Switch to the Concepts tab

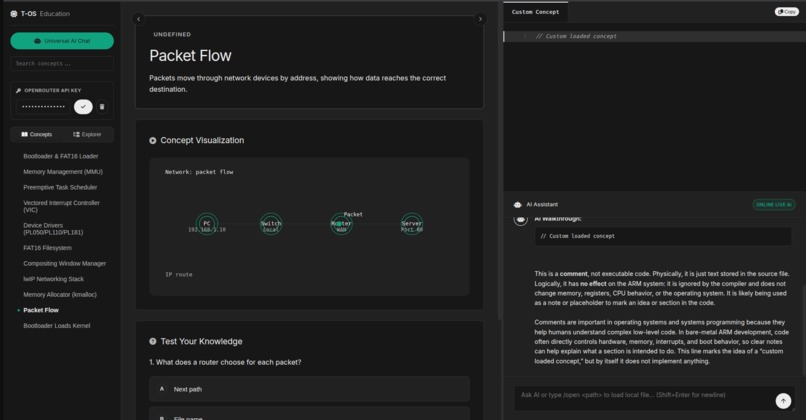coord(36,135)
